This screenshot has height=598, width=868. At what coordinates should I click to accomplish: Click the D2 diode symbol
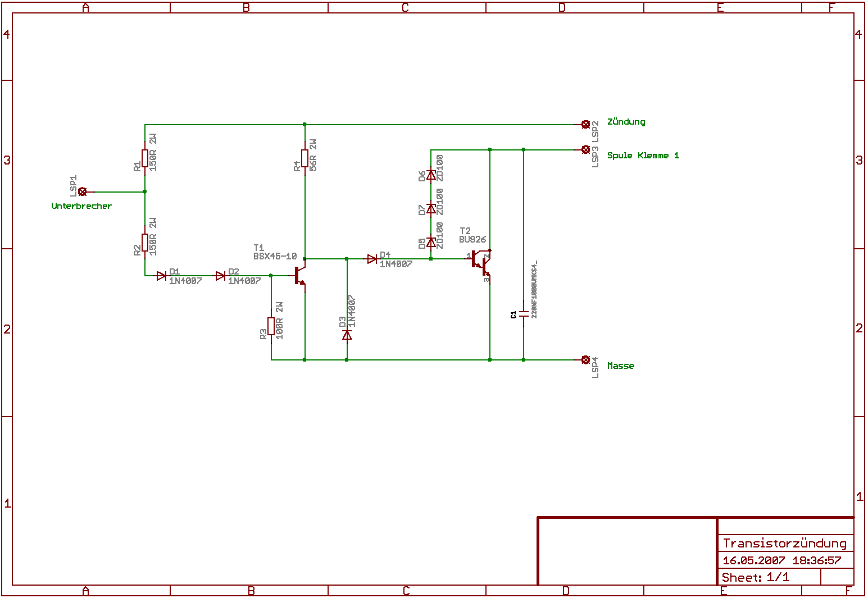pyautogui.click(x=221, y=276)
